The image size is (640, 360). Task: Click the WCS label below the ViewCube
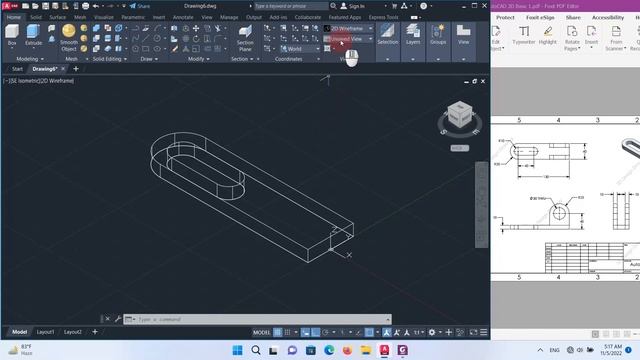pyautogui.click(x=460, y=148)
